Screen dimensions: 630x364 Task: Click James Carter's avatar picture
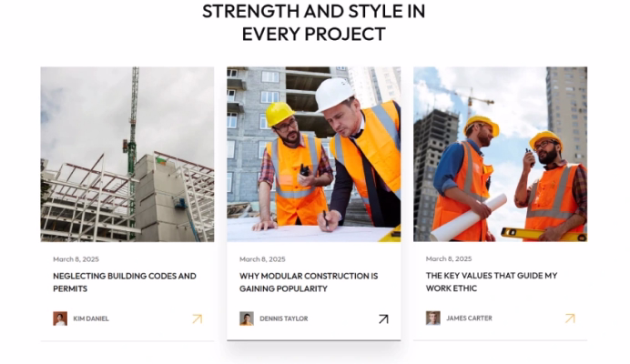432,318
